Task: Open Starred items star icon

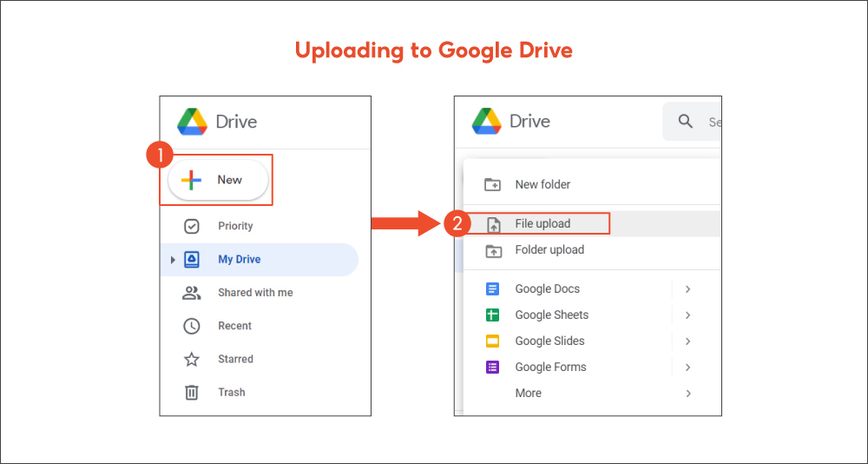Action: pos(192,359)
